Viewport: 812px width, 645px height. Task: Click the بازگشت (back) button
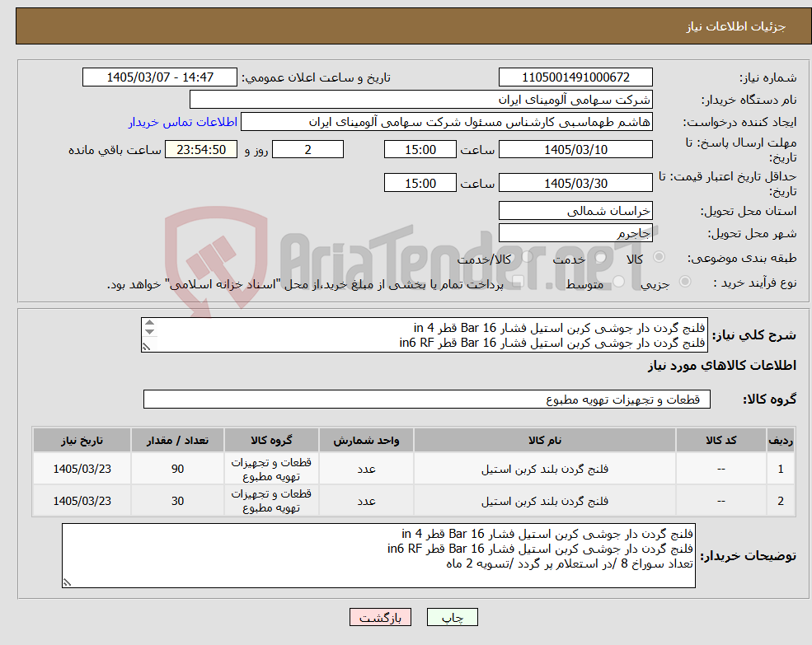tap(380, 617)
